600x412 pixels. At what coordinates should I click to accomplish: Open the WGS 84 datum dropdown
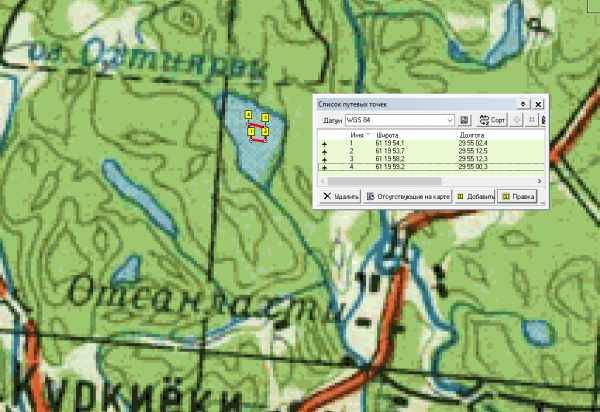pyautogui.click(x=450, y=119)
